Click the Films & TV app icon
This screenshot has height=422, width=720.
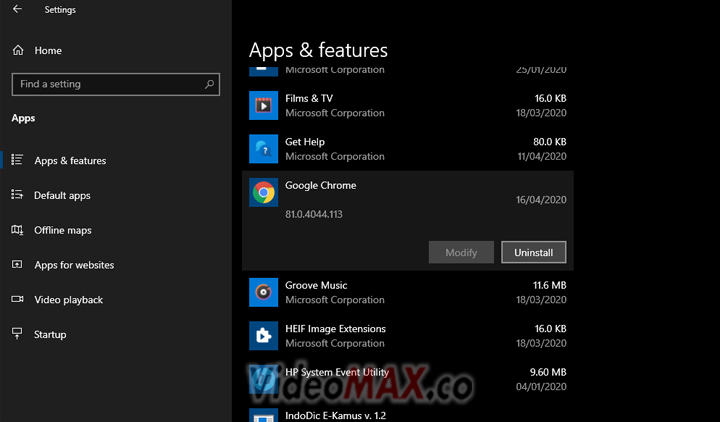point(263,105)
